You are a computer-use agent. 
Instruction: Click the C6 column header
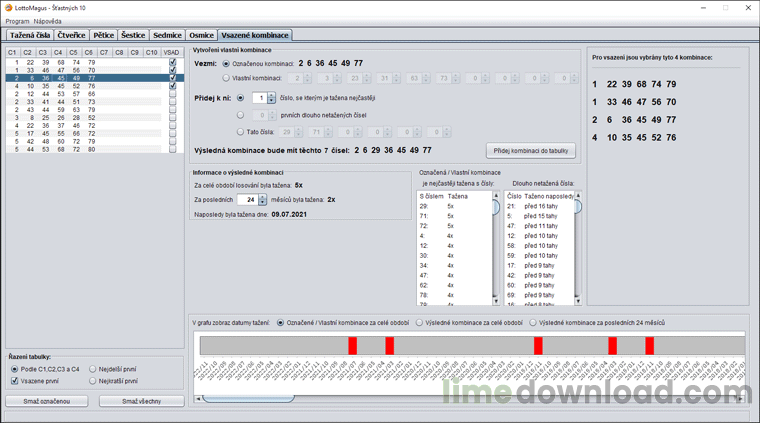click(x=88, y=52)
